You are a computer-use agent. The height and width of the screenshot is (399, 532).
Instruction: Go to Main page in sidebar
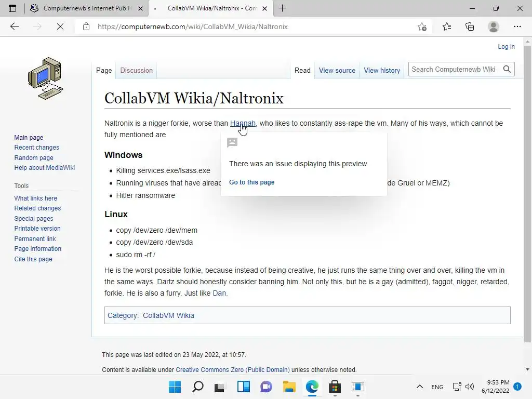pyautogui.click(x=29, y=137)
